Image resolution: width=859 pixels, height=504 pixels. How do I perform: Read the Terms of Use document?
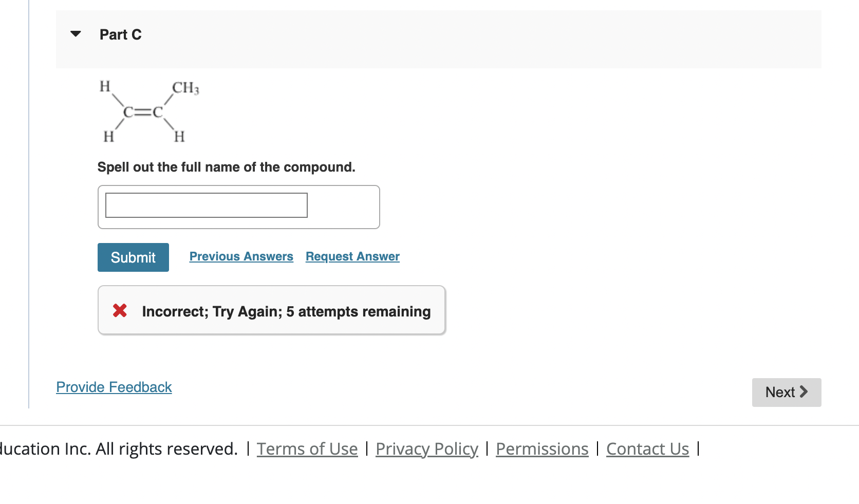(x=307, y=448)
